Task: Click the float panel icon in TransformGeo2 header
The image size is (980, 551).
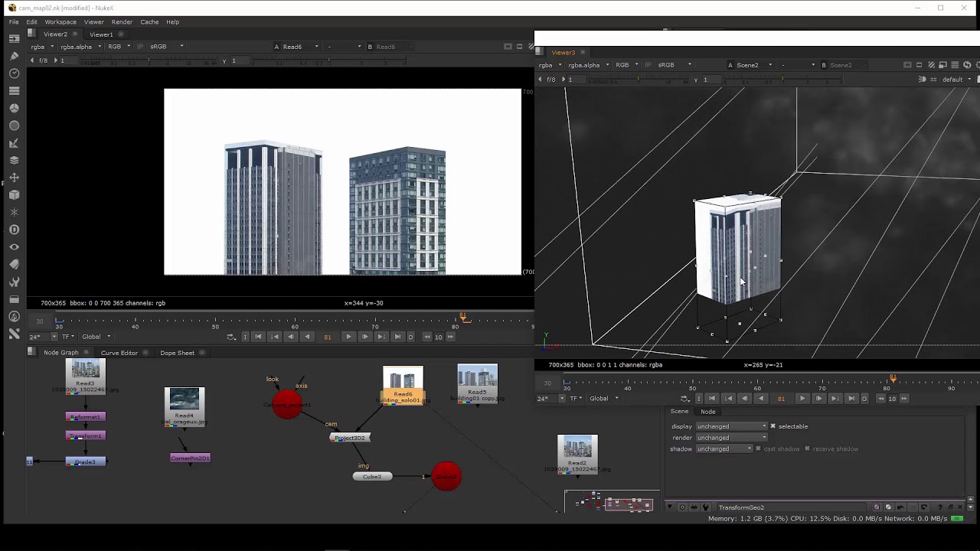Action: (951, 507)
